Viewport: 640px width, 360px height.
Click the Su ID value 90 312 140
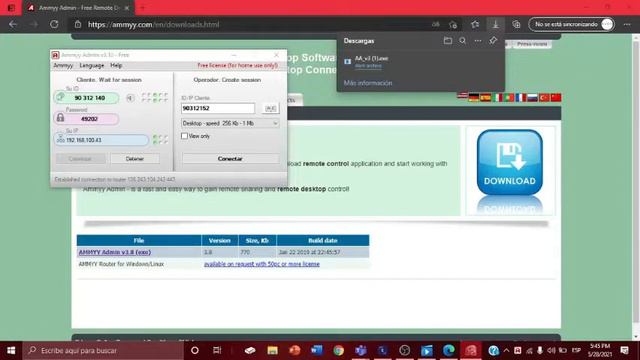click(x=90, y=98)
